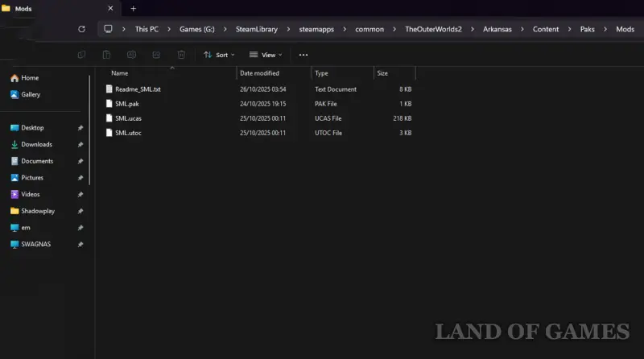Image resolution: width=644 pixels, height=359 pixels.
Task: Click the Copy icon in toolbar
Action: (x=81, y=55)
